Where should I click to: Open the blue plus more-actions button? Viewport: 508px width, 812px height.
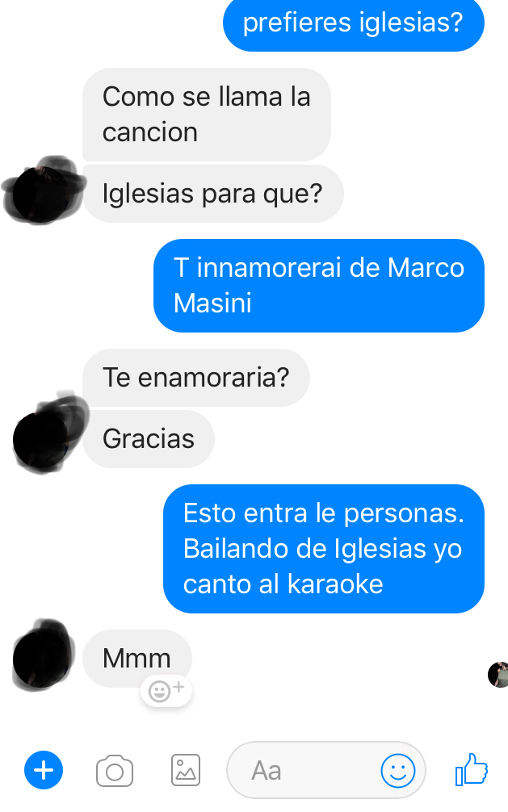[x=44, y=770]
